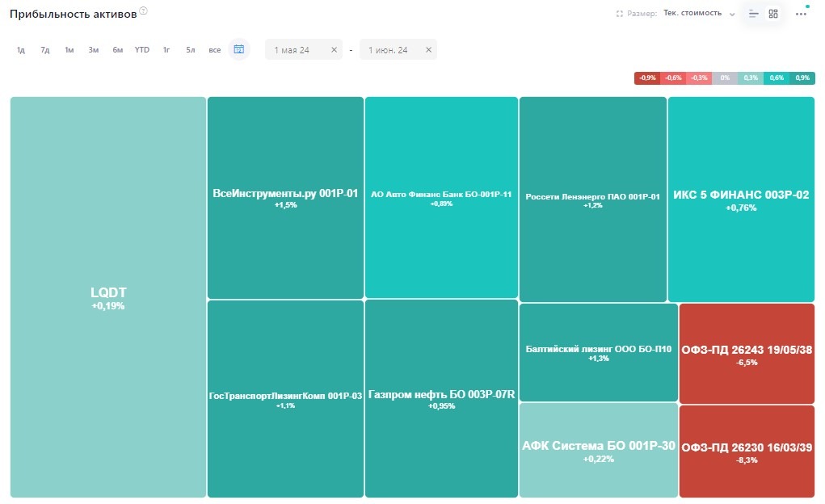Image resolution: width=825 pixels, height=504 pixels.
Task: Open the ОФЗ-ПД 26243 19/05/38 tile
Action: pyautogui.click(x=747, y=354)
